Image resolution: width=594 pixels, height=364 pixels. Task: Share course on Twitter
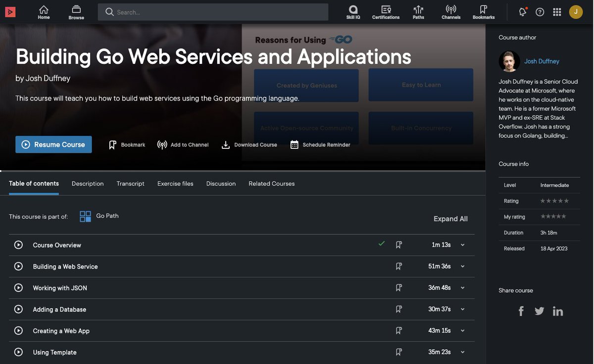tap(540, 311)
